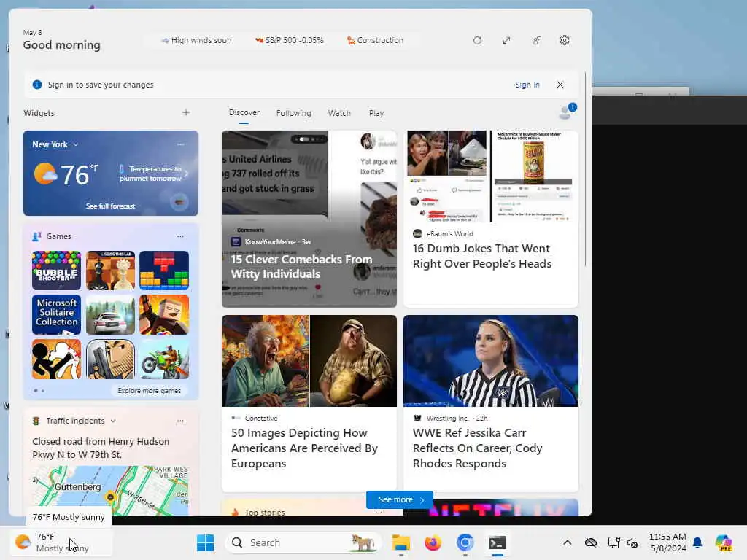Open Copilot preview icon in taskbar
The width and height of the screenshot is (747, 560).
point(724,542)
